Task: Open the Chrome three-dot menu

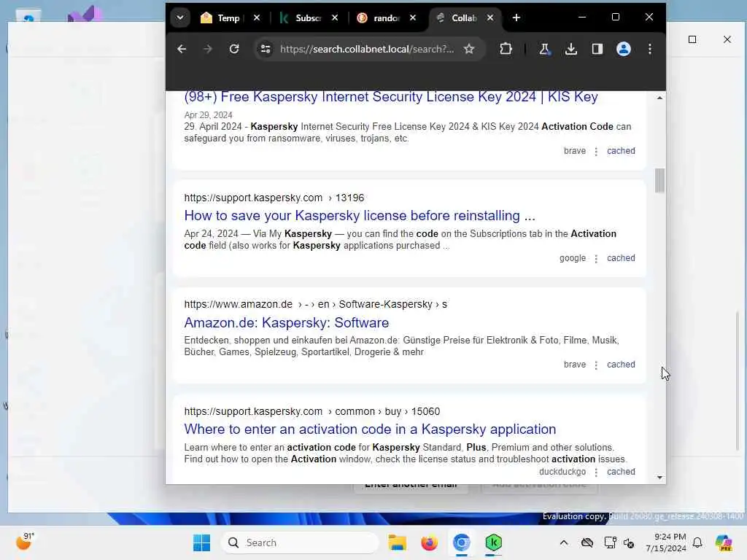Action: pos(650,49)
